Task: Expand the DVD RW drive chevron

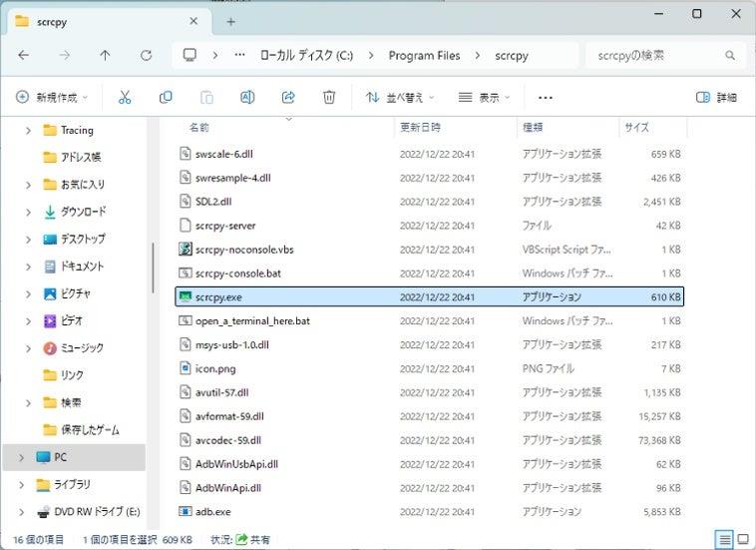Action: [21, 512]
